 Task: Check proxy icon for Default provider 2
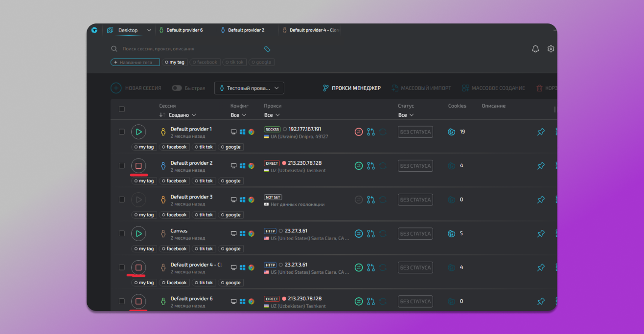[x=359, y=166]
